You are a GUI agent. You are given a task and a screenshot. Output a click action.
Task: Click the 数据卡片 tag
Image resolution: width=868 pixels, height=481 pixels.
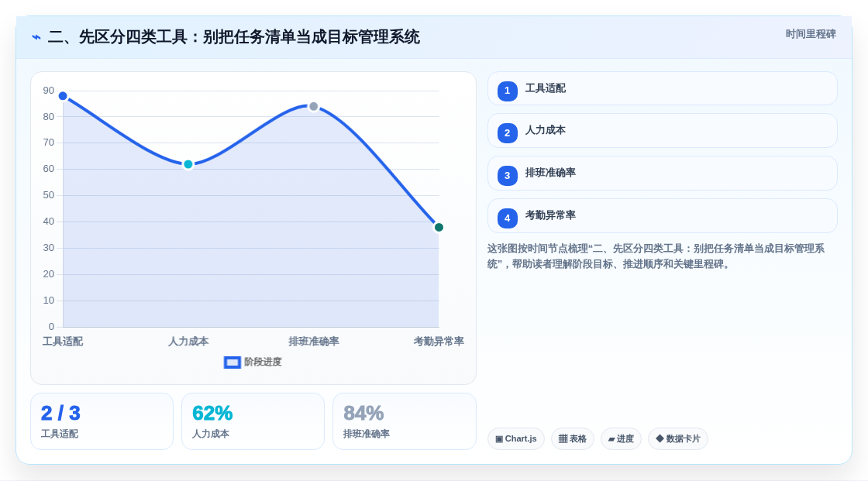click(678, 439)
